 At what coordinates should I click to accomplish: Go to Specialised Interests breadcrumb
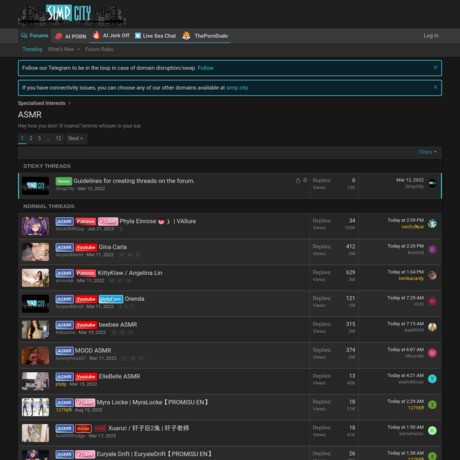pos(42,103)
